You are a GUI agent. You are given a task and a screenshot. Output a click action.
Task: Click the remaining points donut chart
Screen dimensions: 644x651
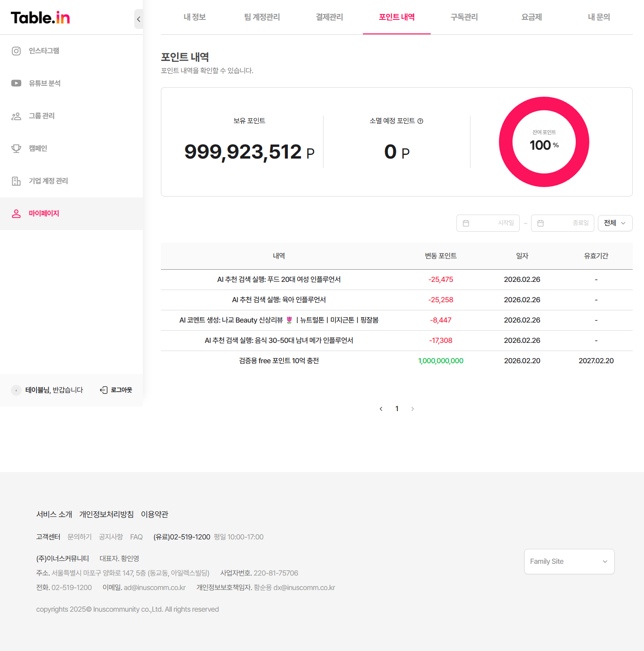544,142
